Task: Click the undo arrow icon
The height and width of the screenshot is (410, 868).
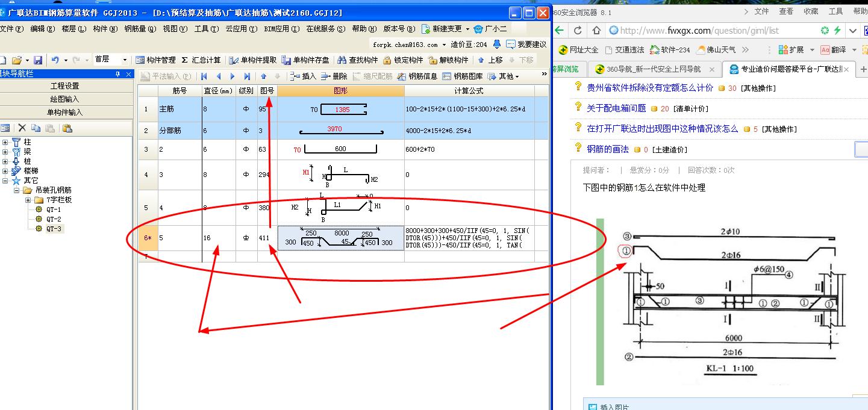Action: 55,60
